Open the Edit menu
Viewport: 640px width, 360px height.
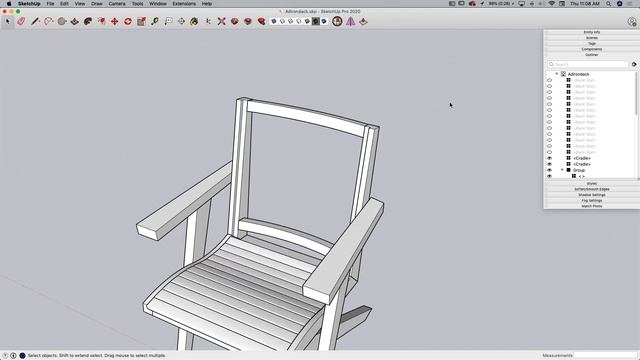click(64, 4)
